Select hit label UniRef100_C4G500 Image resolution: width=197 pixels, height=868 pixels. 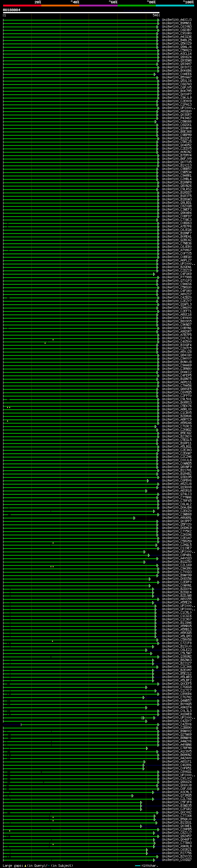[x=177, y=342]
